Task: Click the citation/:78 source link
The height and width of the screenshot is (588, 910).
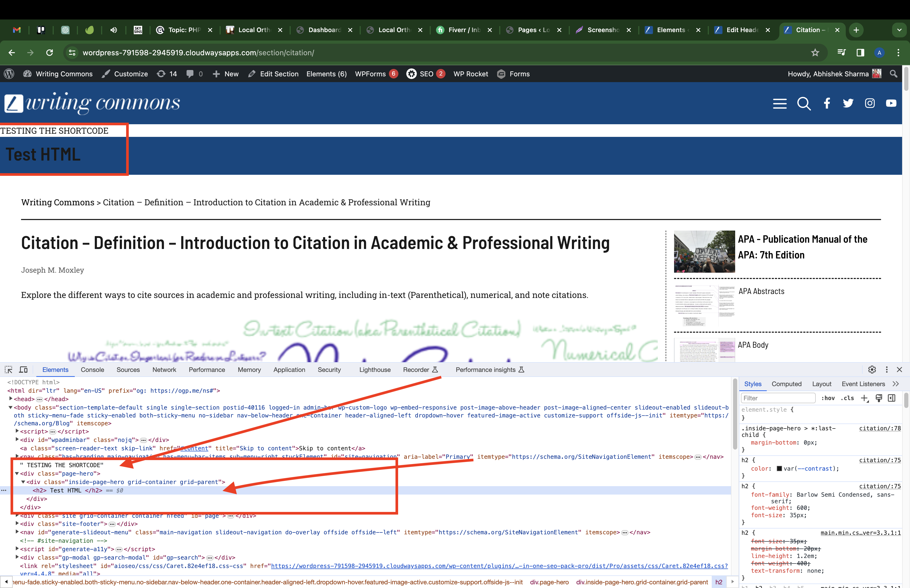Action: coord(880,428)
